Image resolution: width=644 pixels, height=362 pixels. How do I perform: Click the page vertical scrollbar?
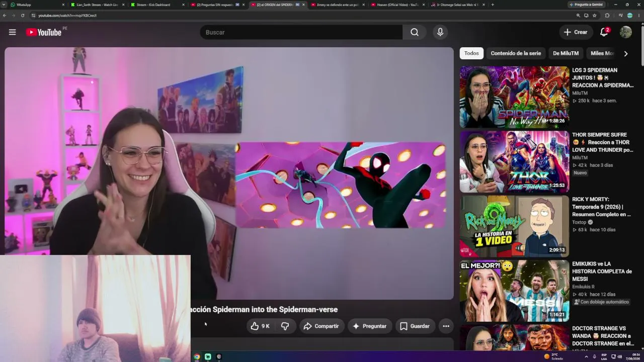click(641, 45)
